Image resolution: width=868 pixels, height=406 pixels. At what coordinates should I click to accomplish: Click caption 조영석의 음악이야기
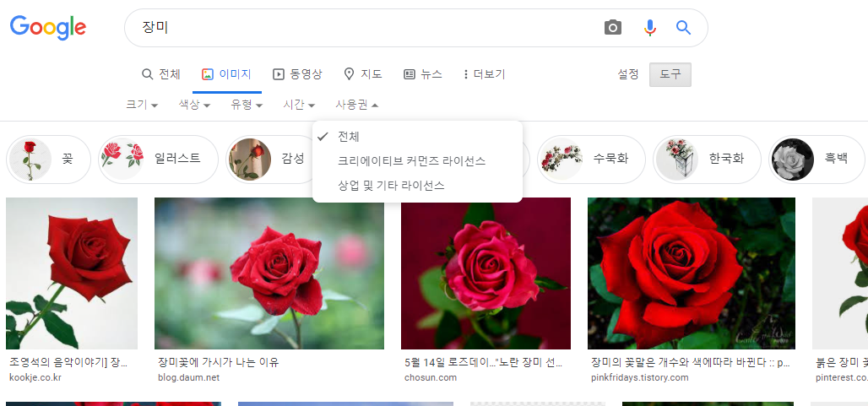click(68, 363)
